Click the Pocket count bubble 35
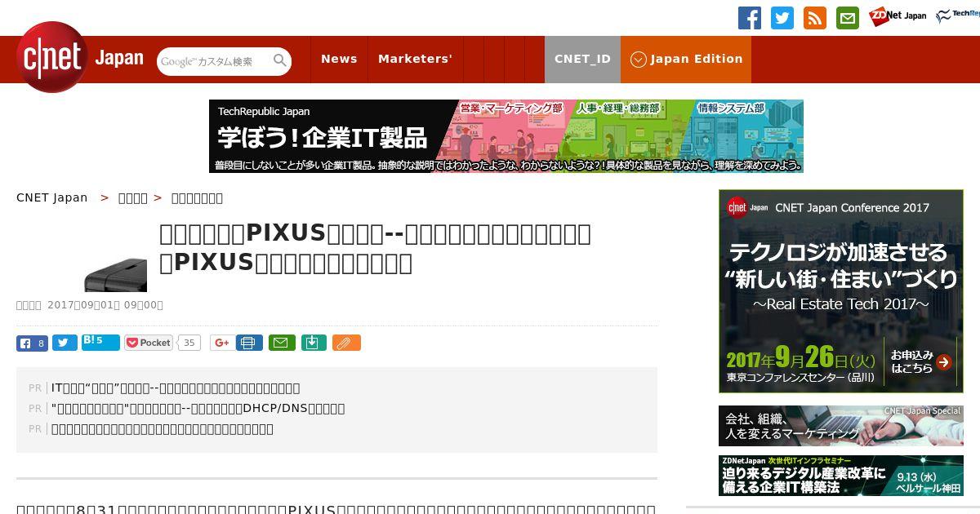This screenshot has width=980, height=514. coord(189,343)
